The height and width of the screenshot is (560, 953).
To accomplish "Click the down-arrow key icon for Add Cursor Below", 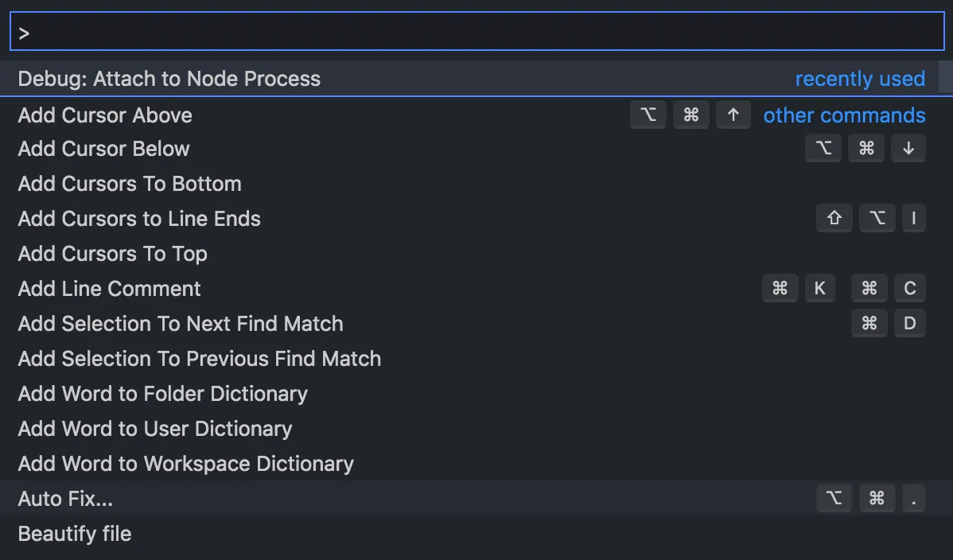I will 908,149.
